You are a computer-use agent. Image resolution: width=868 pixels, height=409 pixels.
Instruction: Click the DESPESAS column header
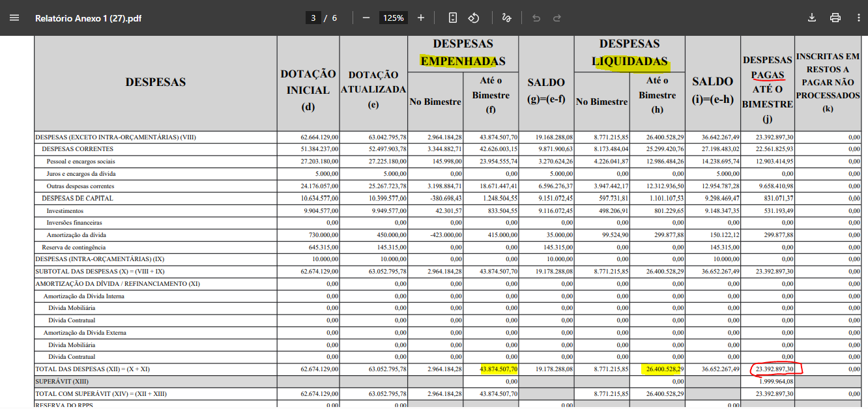(x=156, y=82)
